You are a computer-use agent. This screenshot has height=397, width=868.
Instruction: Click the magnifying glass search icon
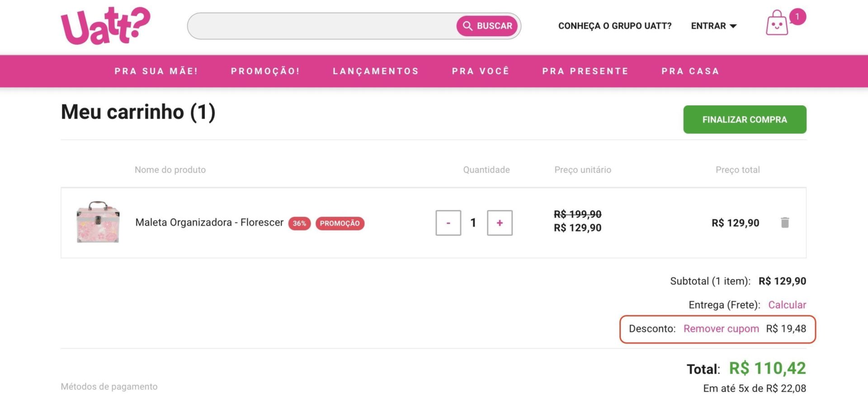pos(467,26)
